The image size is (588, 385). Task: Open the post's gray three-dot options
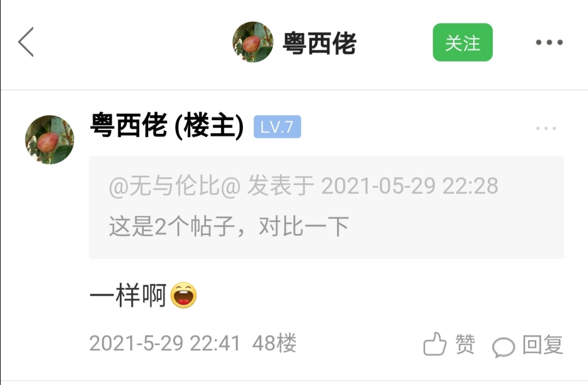(546, 129)
